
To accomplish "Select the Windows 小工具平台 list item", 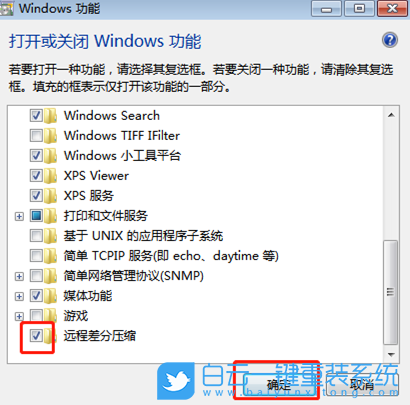I will click(122, 156).
